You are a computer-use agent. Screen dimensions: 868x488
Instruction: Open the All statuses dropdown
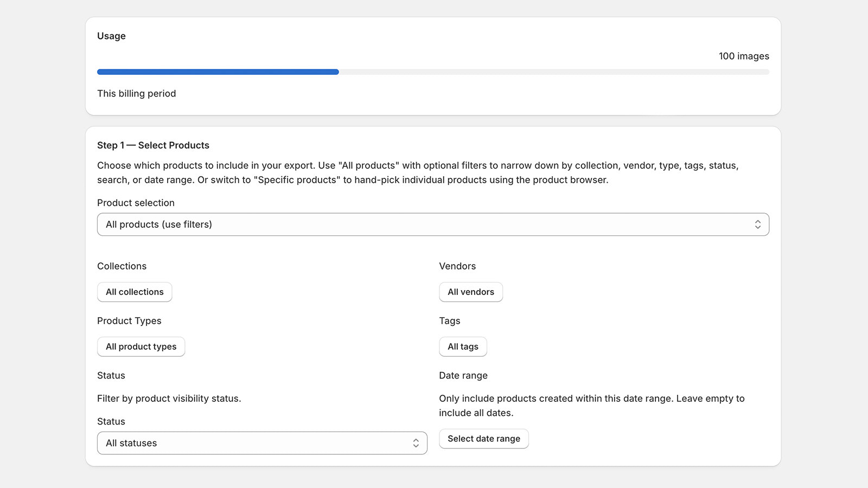[x=262, y=443]
